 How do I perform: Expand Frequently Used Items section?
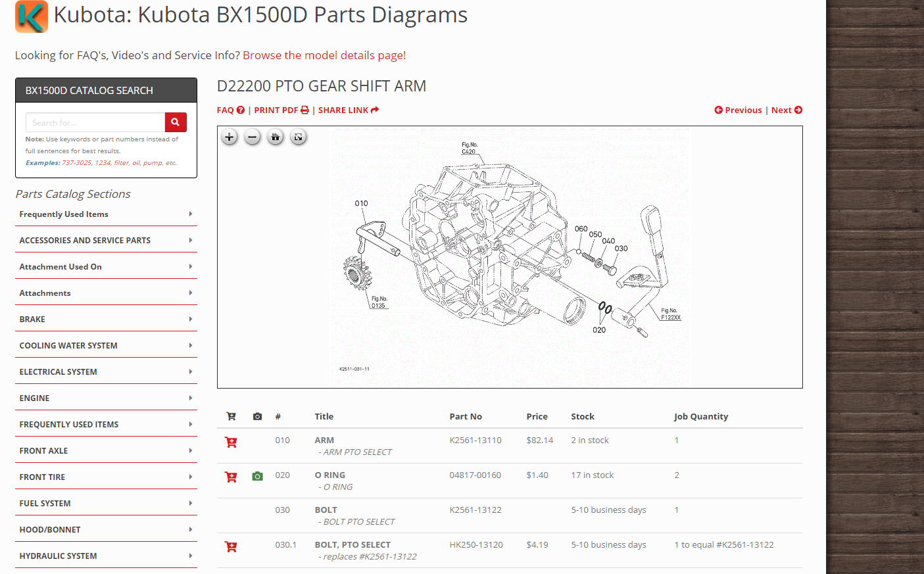point(106,214)
